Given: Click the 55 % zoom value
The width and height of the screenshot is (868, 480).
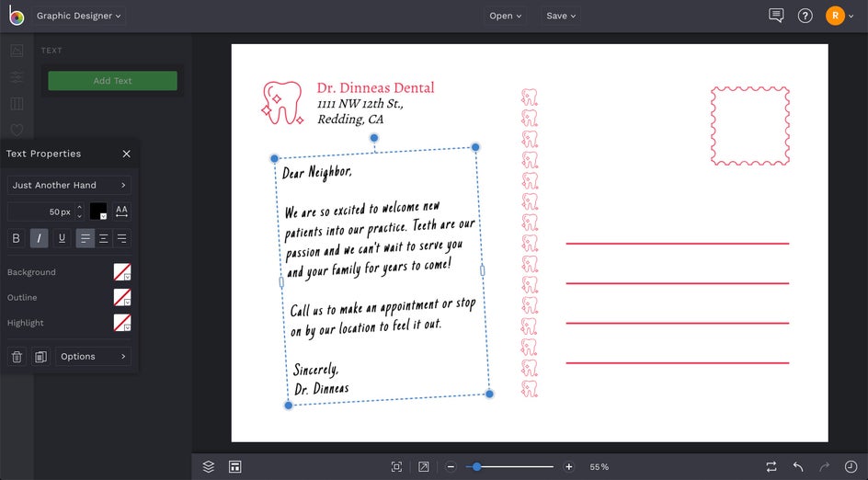Looking at the screenshot, I should (x=599, y=467).
